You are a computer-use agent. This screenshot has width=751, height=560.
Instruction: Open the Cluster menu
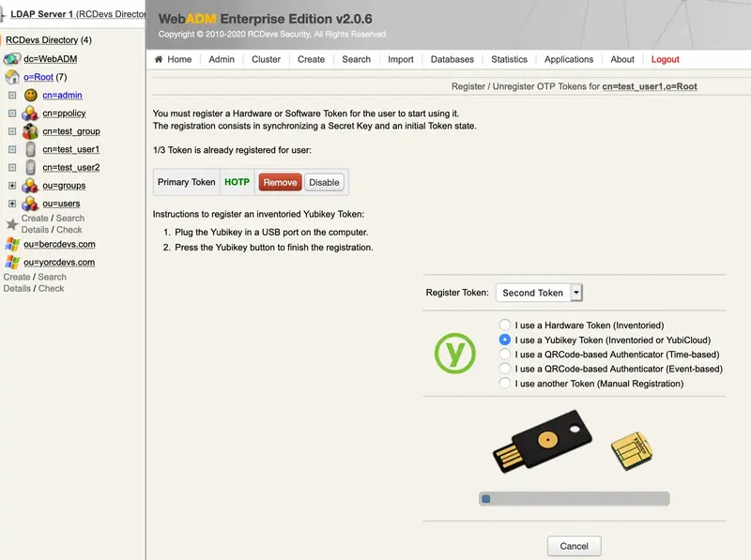(266, 59)
